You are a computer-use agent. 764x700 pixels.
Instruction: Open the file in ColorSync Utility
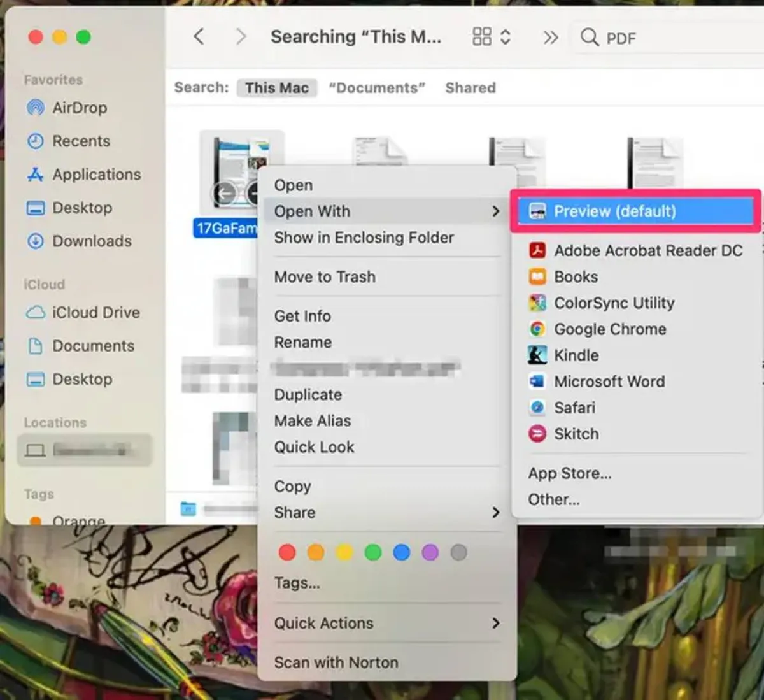click(x=613, y=303)
